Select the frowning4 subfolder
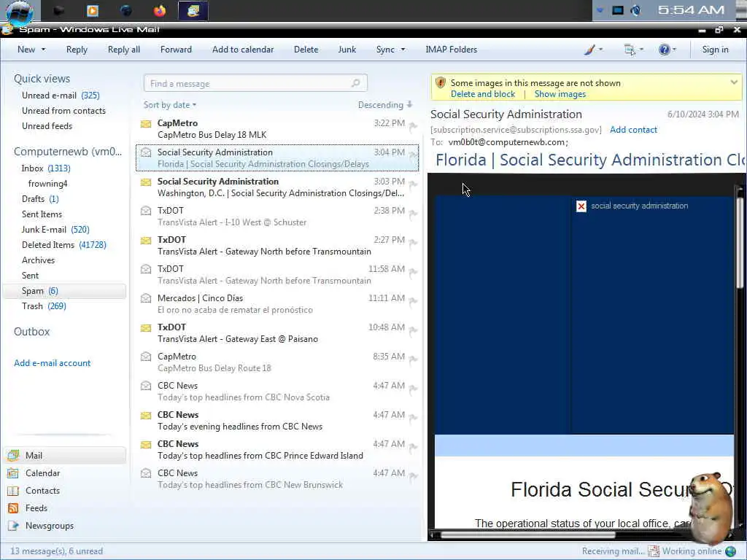Screen dimensions: 747x560 point(47,184)
